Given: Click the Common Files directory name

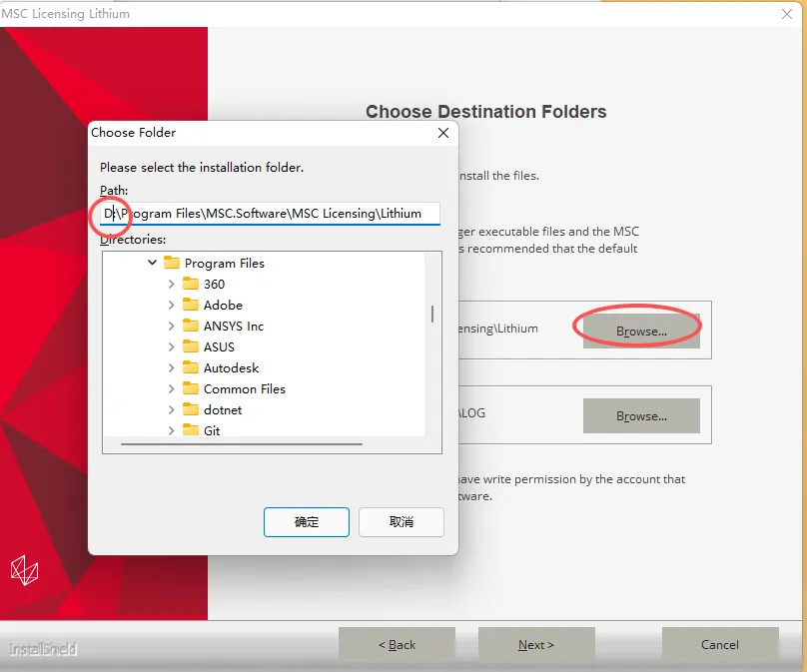Looking at the screenshot, I should [245, 389].
